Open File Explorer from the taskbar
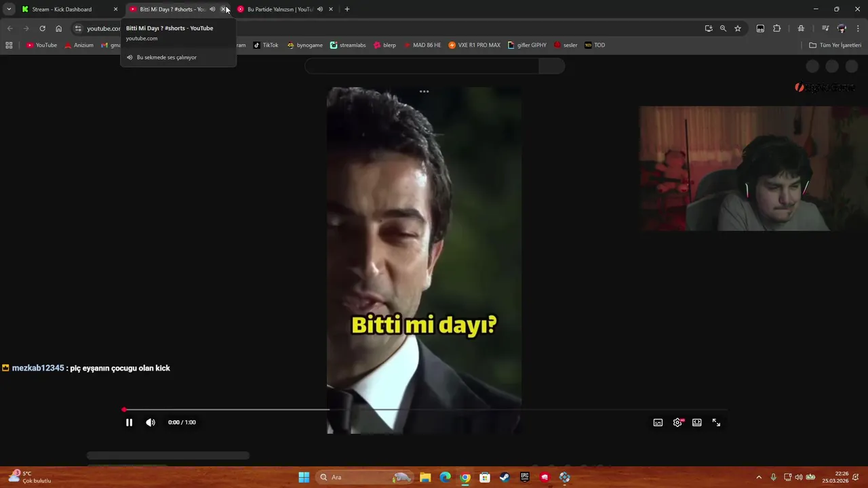Image resolution: width=868 pixels, height=488 pixels. point(425,477)
